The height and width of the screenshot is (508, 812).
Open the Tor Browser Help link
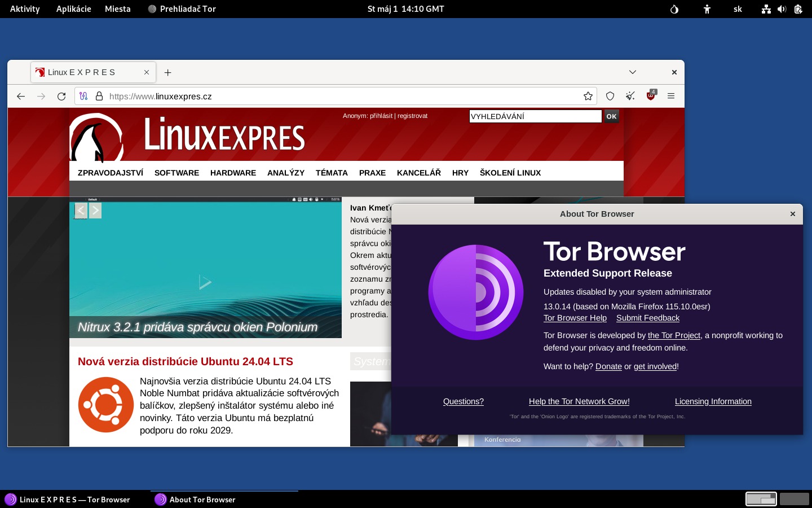575,318
